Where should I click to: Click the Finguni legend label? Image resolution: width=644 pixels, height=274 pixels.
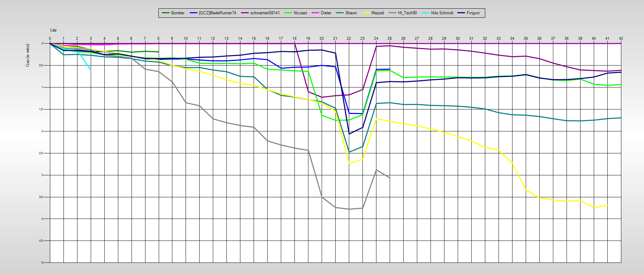tap(473, 13)
